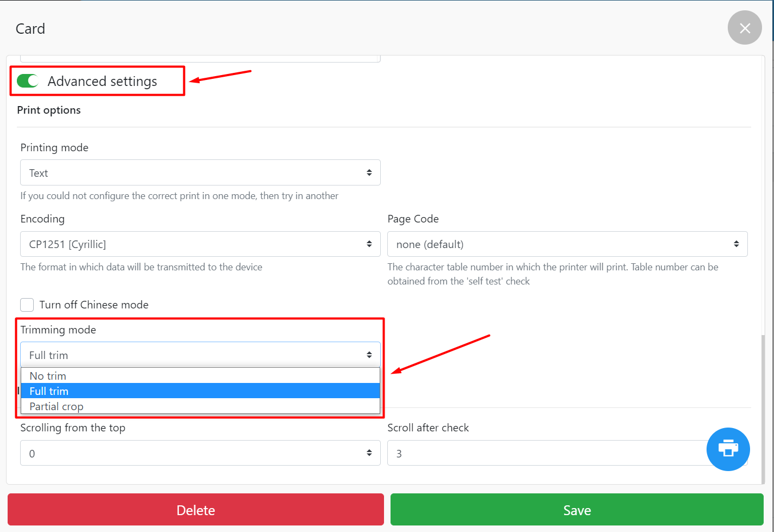Screen dimensions: 774x532
Task: Expand the Encoding CP1251 dropdown
Action: (200, 244)
